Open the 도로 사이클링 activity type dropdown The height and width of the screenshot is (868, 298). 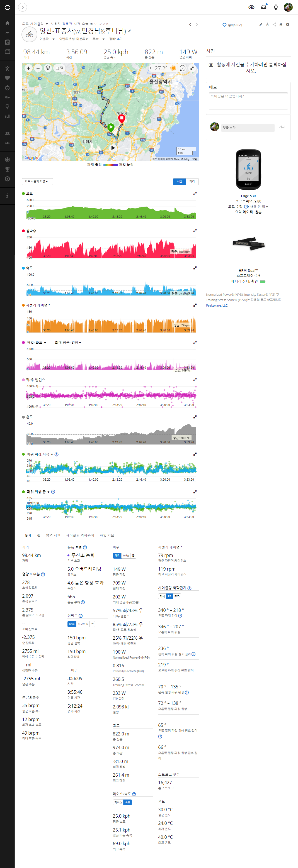tap(35, 24)
